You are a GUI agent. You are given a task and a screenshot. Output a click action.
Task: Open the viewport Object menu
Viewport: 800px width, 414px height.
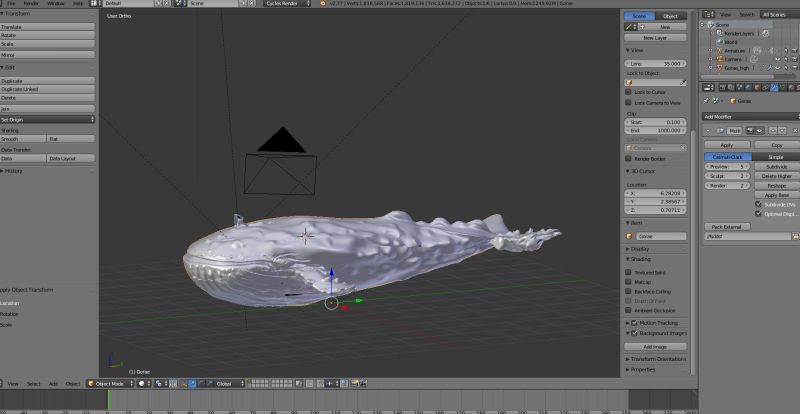click(x=73, y=383)
